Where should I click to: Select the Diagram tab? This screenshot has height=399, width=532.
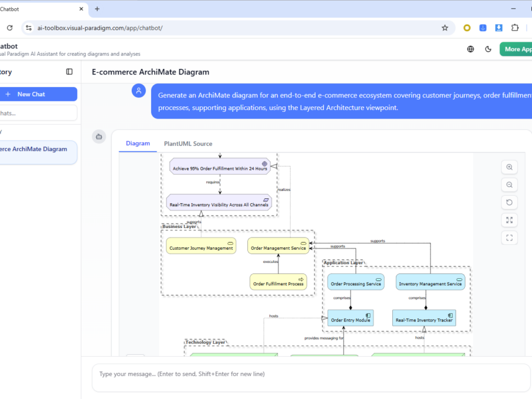138,143
